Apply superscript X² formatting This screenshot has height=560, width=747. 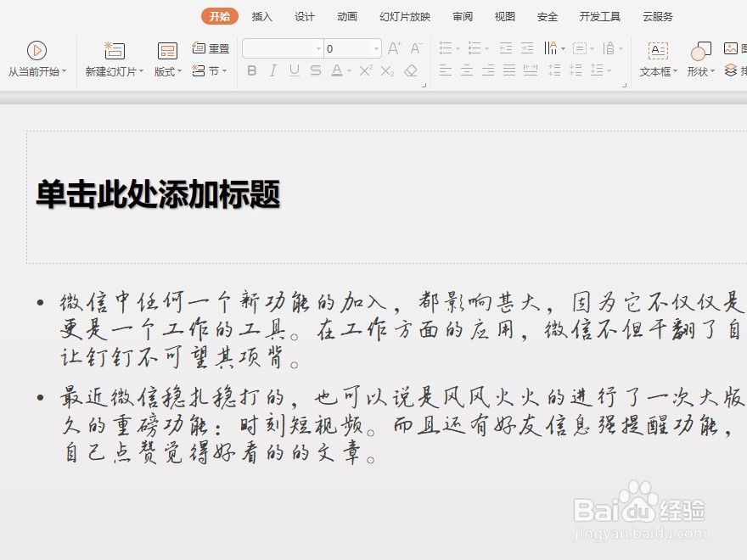(366, 71)
